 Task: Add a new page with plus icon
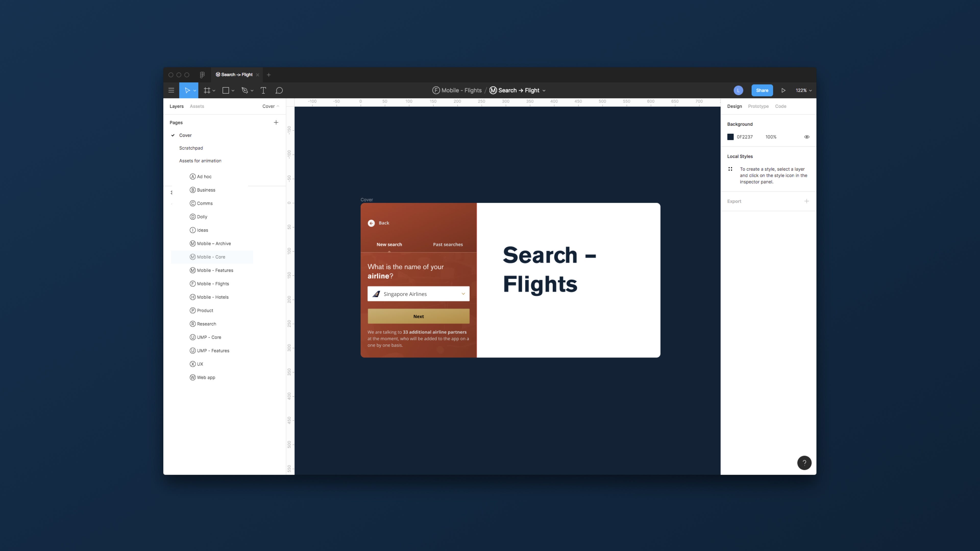276,122
